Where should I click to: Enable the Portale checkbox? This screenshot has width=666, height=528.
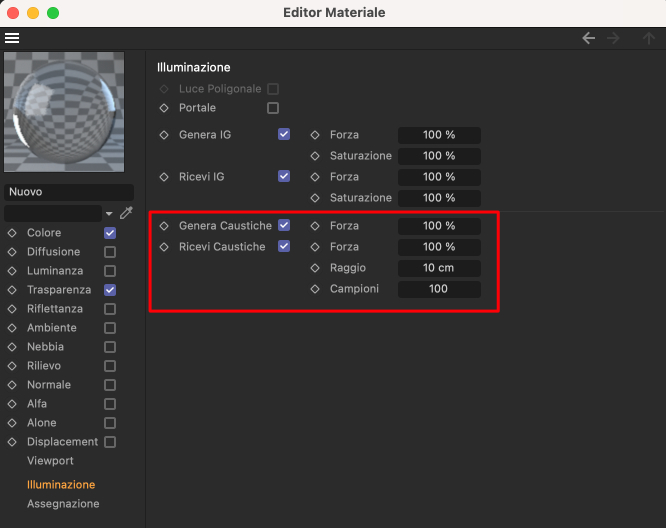[x=273, y=108]
